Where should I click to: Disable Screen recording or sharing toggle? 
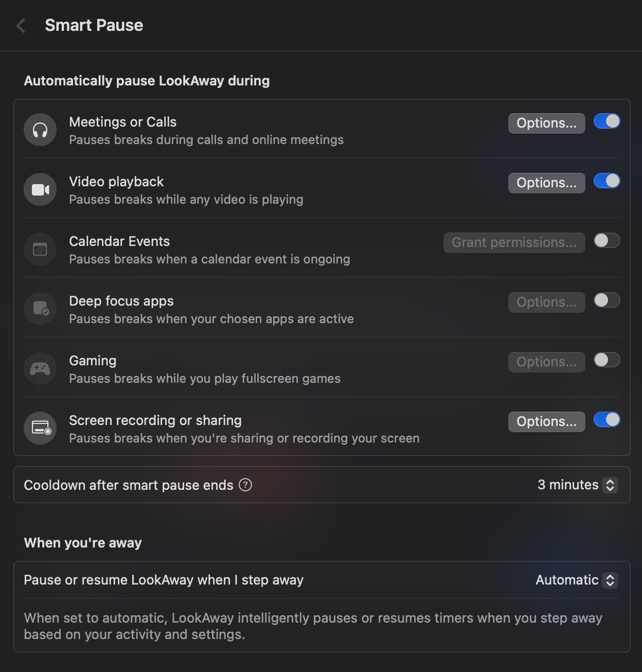pos(607,420)
